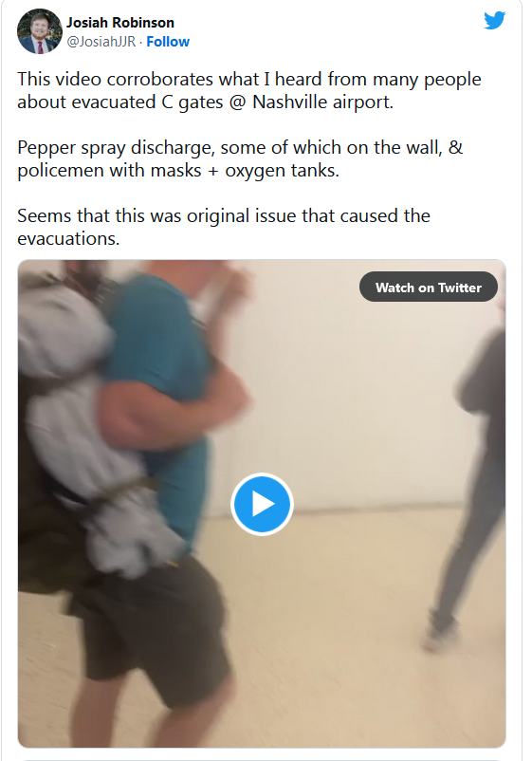Viewport: 532px width, 761px height.
Task: Click the Twitter bird logo
Action: (495, 20)
